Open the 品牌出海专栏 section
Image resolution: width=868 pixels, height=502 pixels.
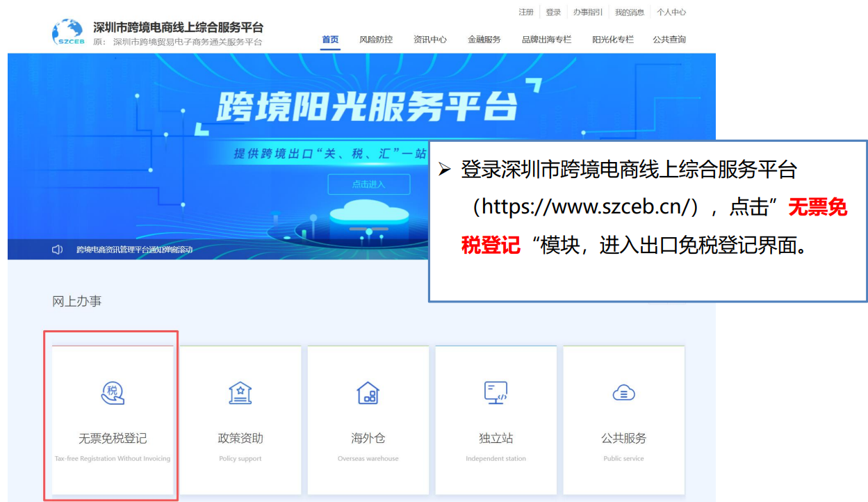(546, 40)
